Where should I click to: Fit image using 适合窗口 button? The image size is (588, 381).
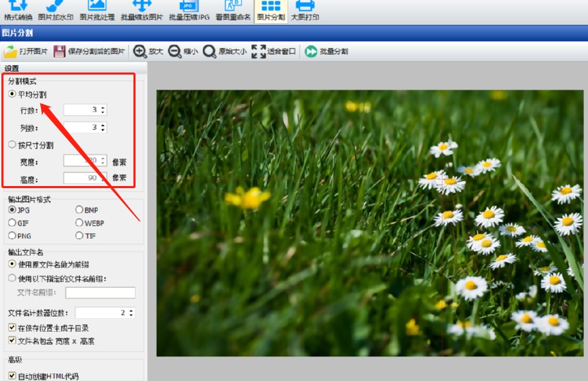click(x=274, y=51)
